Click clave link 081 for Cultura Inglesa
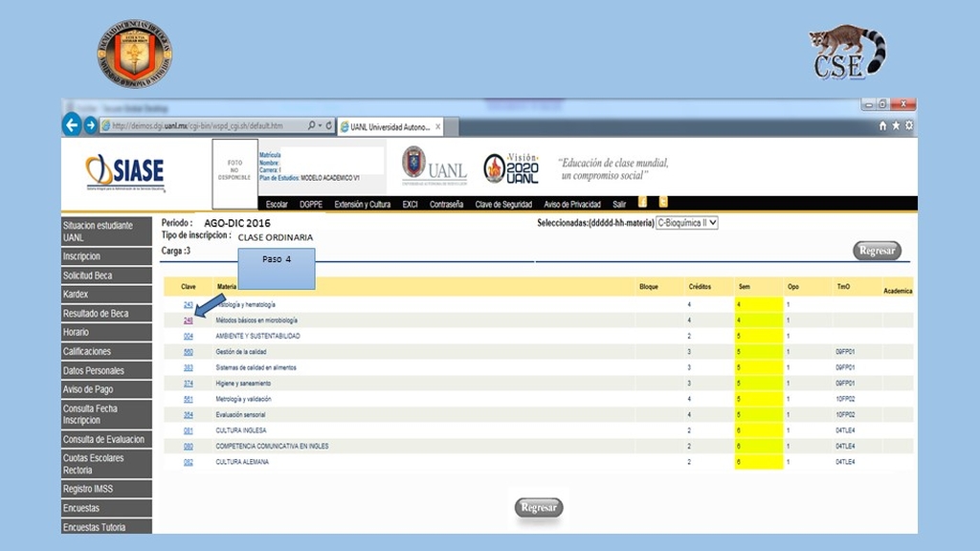980x551 pixels. tap(189, 430)
